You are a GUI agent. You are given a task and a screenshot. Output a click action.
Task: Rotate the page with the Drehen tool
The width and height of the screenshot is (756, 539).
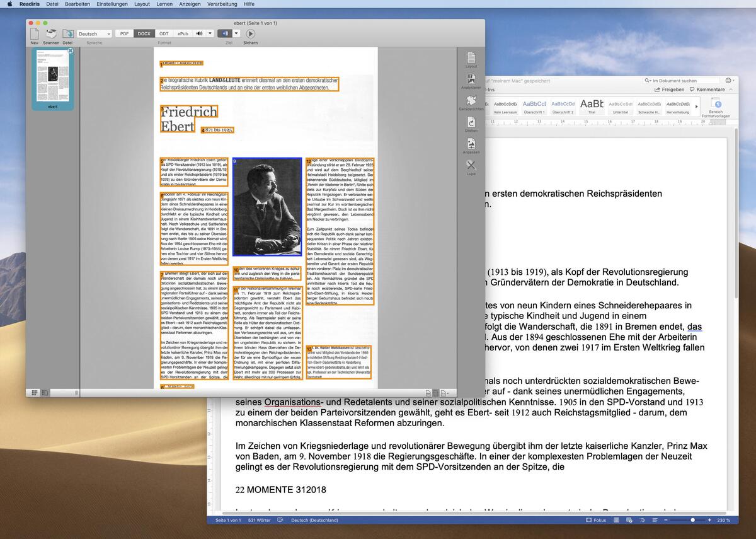pyautogui.click(x=471, y=122)
